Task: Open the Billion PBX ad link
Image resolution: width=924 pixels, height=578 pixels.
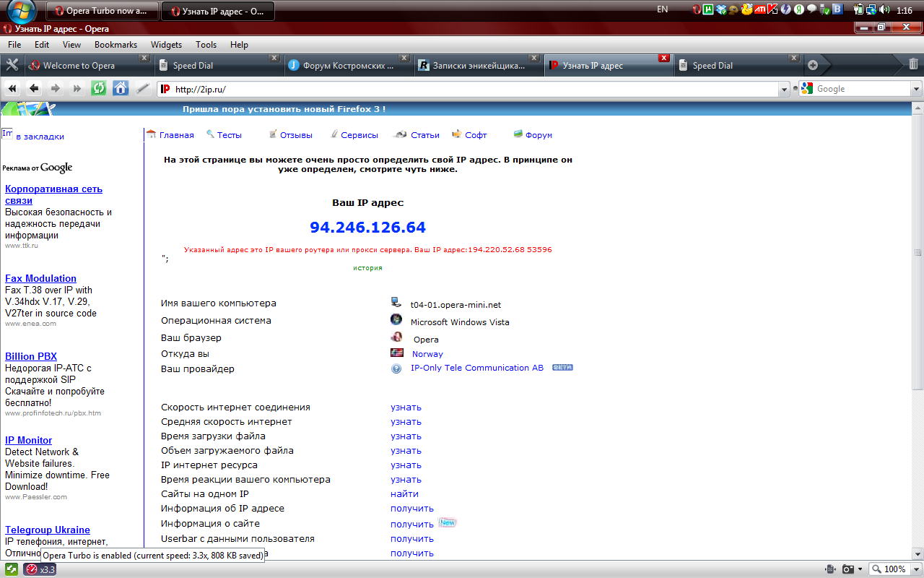Action: coord(31,356)
